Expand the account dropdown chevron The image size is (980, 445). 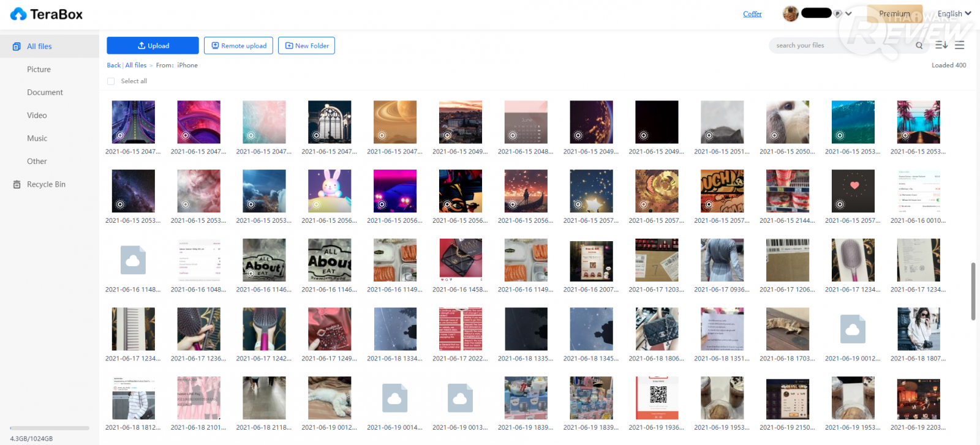[848, 13]
